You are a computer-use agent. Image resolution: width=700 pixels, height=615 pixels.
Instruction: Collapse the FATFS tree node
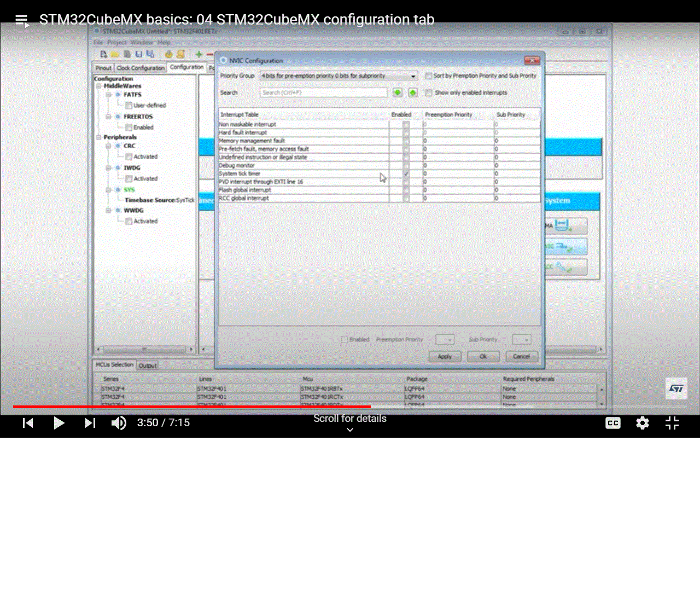click(109, 95)
